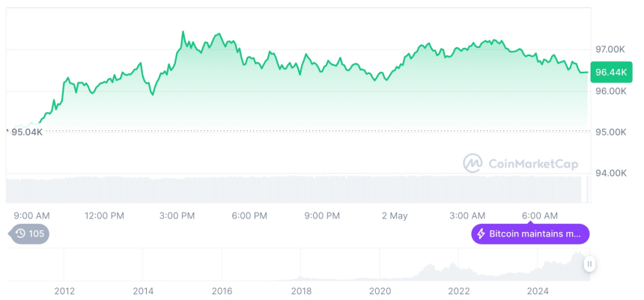Click the 97.00K price axis label
Image resolution: width=644 pixels, height=300 pixels.
[x=610, y=49]
